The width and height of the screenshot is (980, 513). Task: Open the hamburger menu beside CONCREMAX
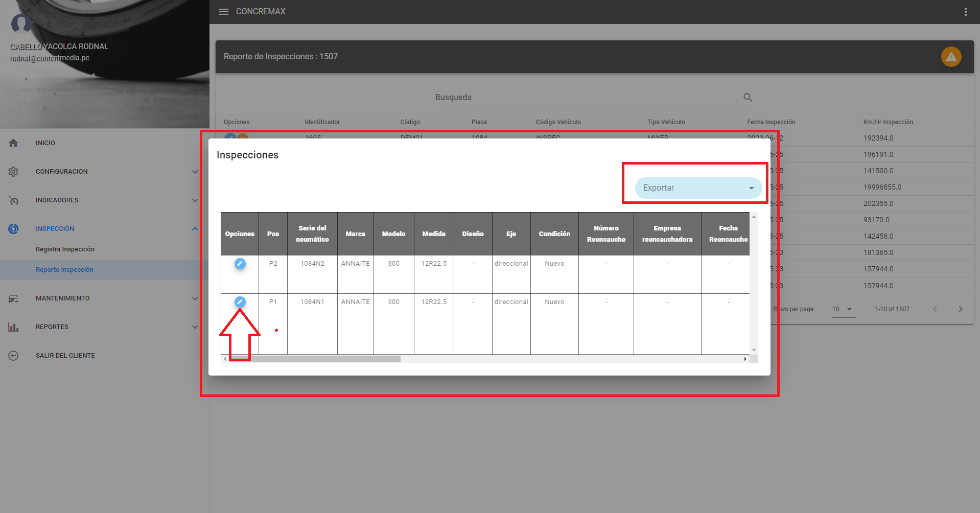(x=224, y=12)
